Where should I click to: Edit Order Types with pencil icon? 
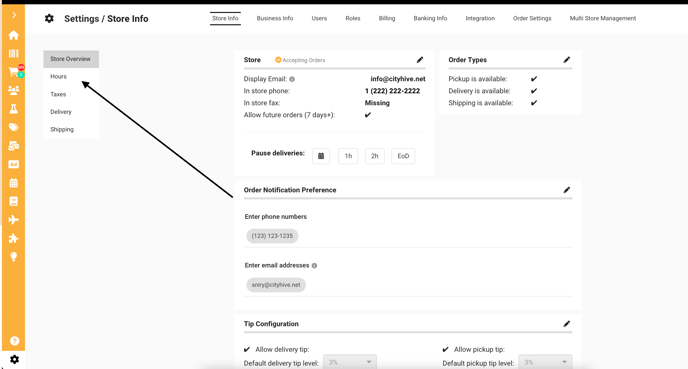(x=567, y=60)
